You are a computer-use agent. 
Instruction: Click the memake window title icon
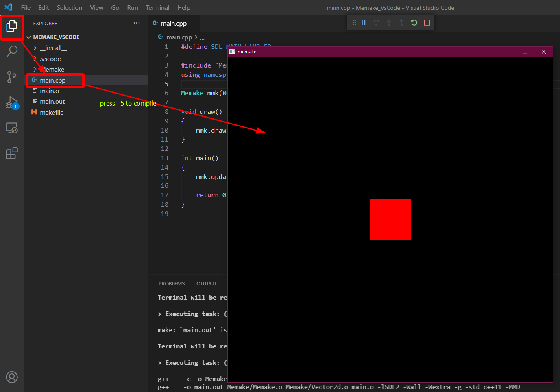(232, 52)
